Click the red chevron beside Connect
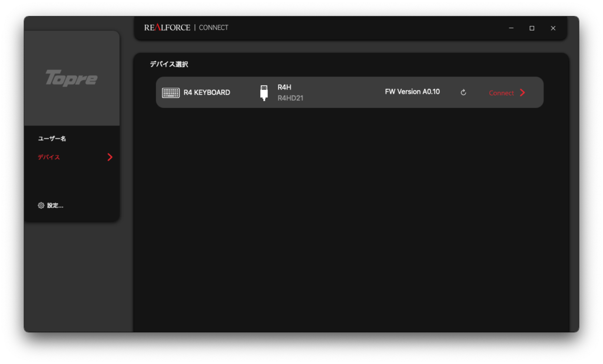603x364 pixels. point(522,92)
